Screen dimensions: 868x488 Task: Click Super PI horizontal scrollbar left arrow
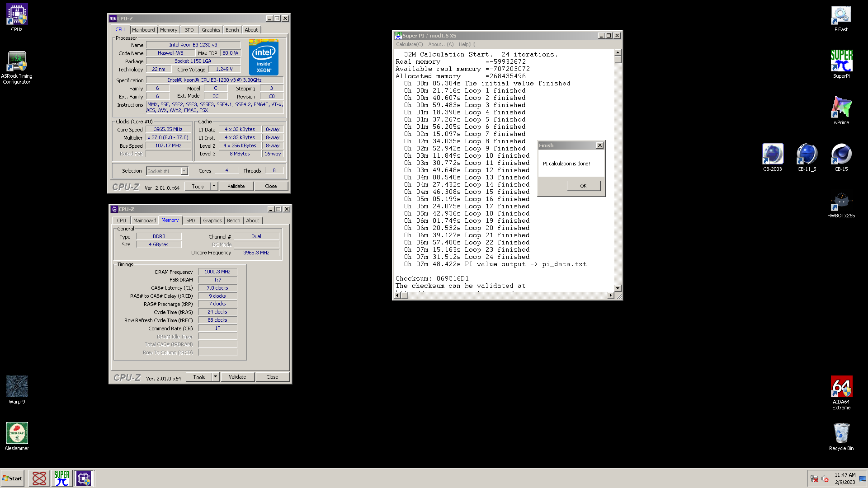click(397, 295)
